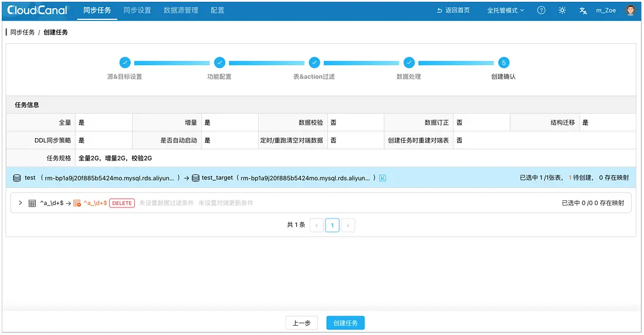Click the CloudCanal logo
This screenshot has height=335, width=644.
[37, 11]
